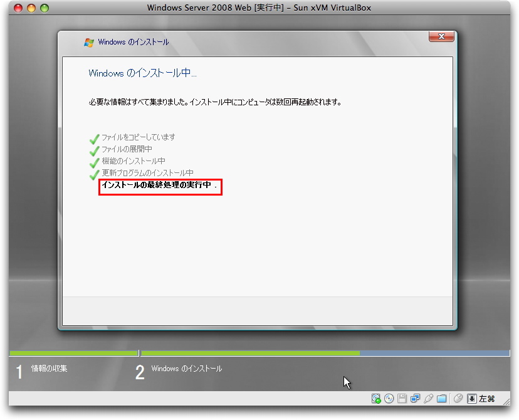Click the dialog title Windows のインストール
This screenshot has height=420, width=519.
[x=134, y=42]
